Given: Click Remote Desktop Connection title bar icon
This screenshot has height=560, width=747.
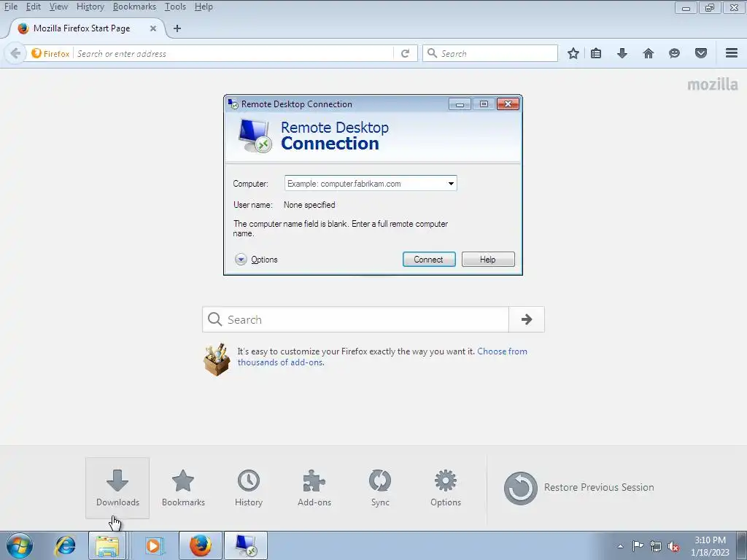Looking at the screenshot, I should (233, 104).
